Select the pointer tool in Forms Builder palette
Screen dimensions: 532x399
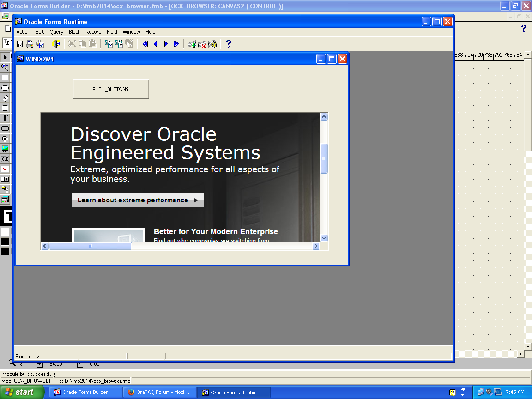(5, 57)
